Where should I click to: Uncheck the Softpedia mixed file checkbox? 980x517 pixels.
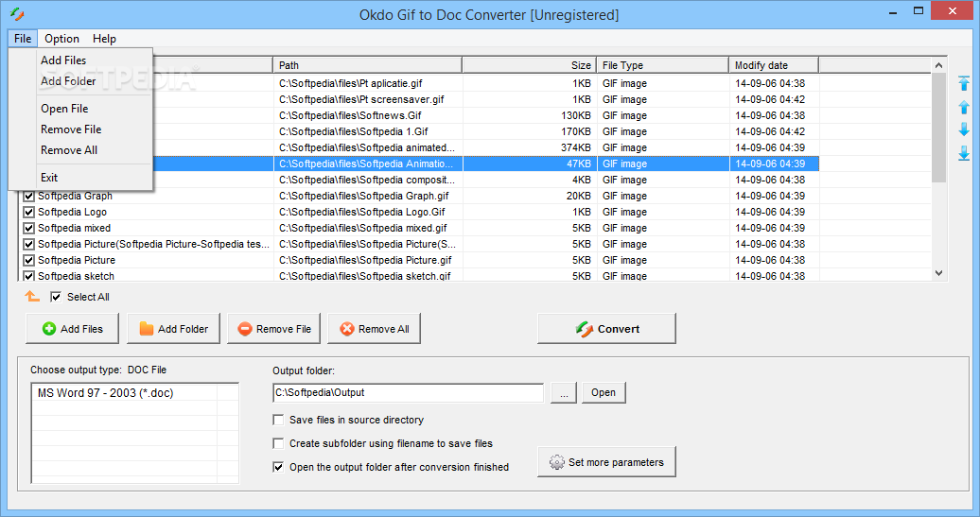[x=28, y=229]
